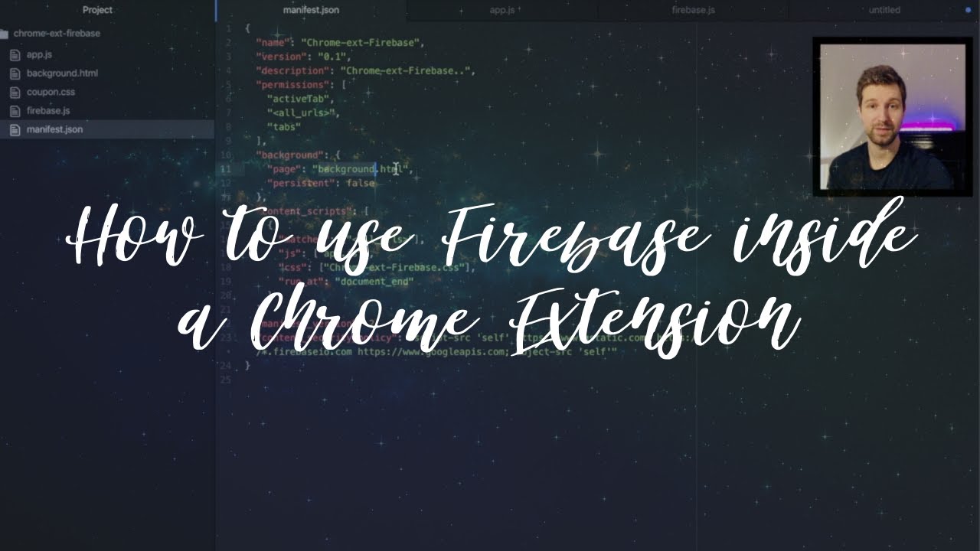Screen dimensions: 980x551
Task: Collapse the chrome-ext-firebase folder
Action: (x=57, y=34)
